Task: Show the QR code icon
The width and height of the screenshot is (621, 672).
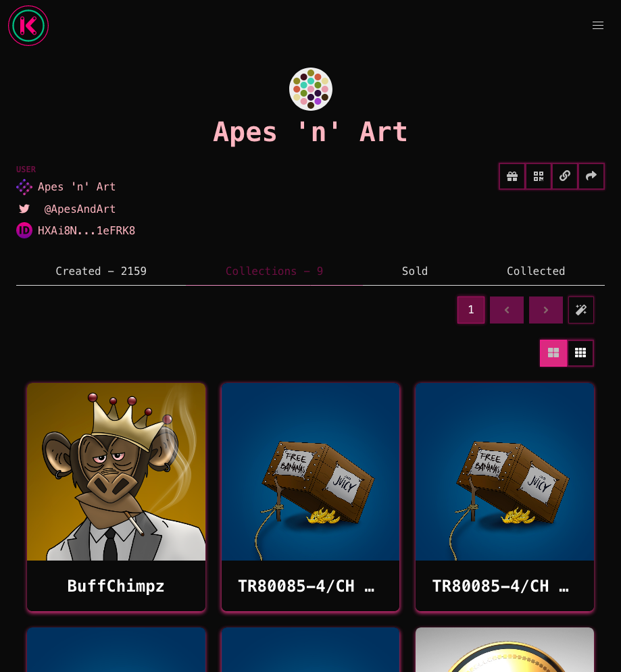Action: 539,176
